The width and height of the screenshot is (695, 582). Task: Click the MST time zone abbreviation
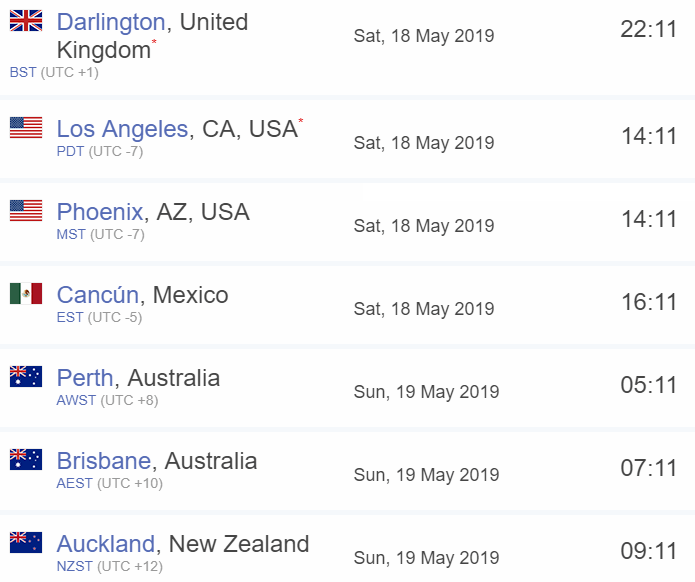coord(71,234)
